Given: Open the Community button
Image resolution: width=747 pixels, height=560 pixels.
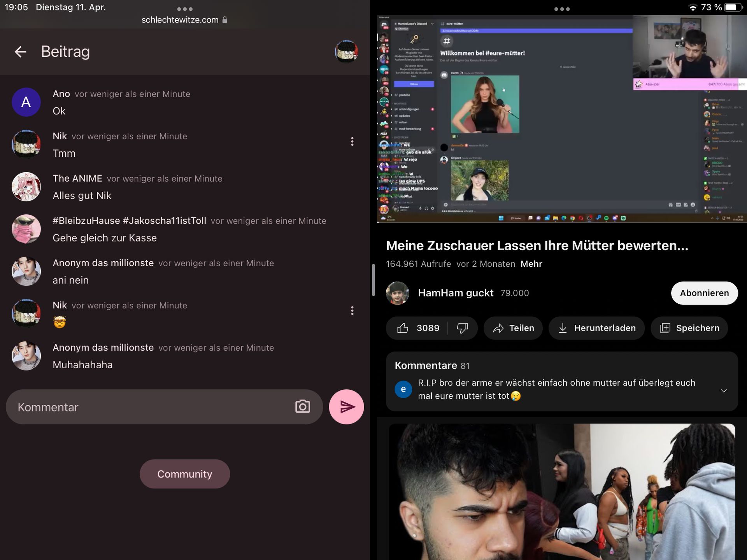Looking at the screenshot, I should 185,474.
